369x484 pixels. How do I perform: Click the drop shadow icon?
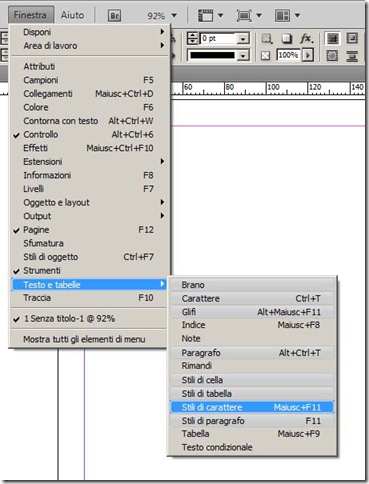tap(287, 39)
